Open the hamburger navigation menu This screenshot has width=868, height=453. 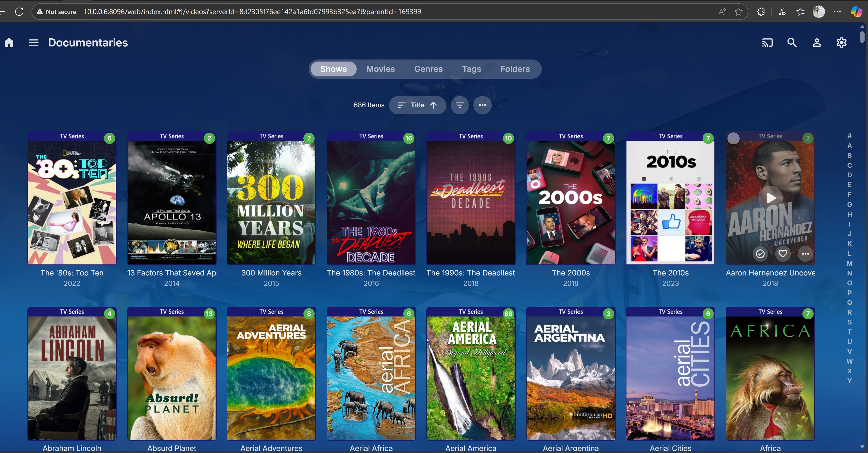pos(34,43)
